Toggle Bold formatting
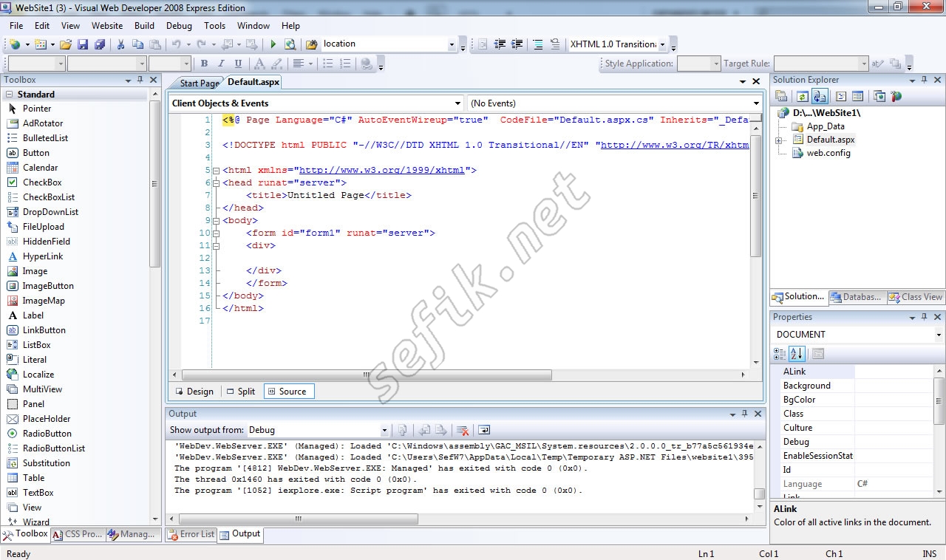The height and width of the screenshot is (560, 946). (204, 64)
